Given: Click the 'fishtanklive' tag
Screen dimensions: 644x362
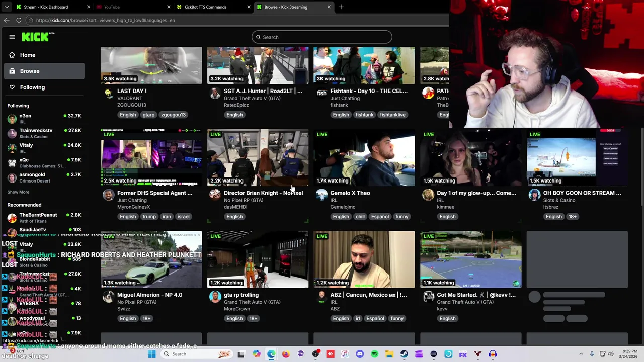Looking at the screenshot, I should point(392,115).
